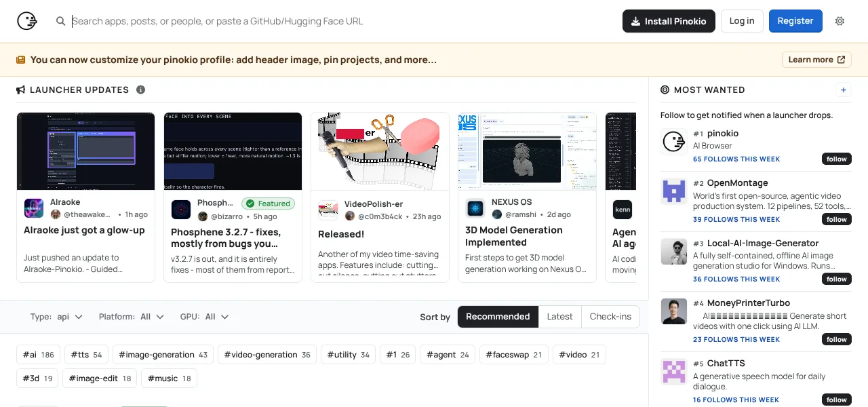The width and height of the screenshot is (868, 407).
Task: Click the search magnifier icon
Action: click(61, 21)
